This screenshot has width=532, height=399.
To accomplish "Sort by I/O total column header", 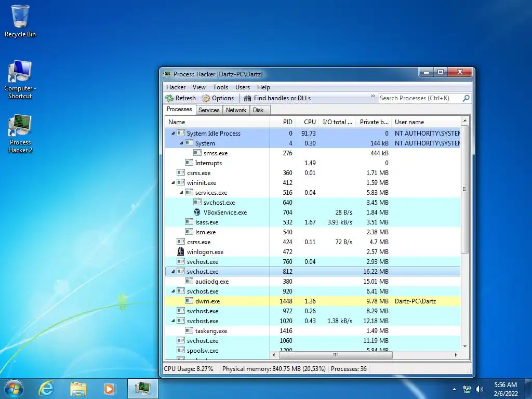I will click(x=337, y=122).
